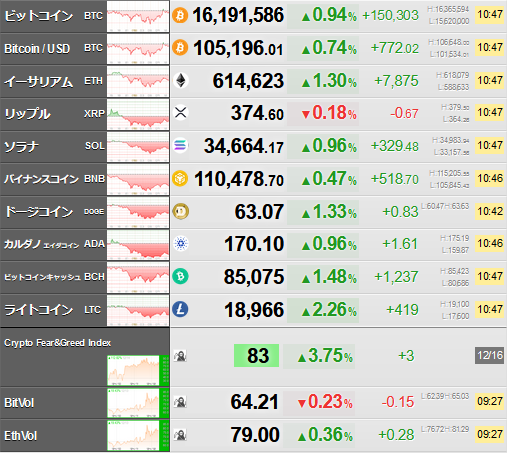509x453 pixels.
Task: Open the リップル XRP mini chart
Action: point(138,114)
